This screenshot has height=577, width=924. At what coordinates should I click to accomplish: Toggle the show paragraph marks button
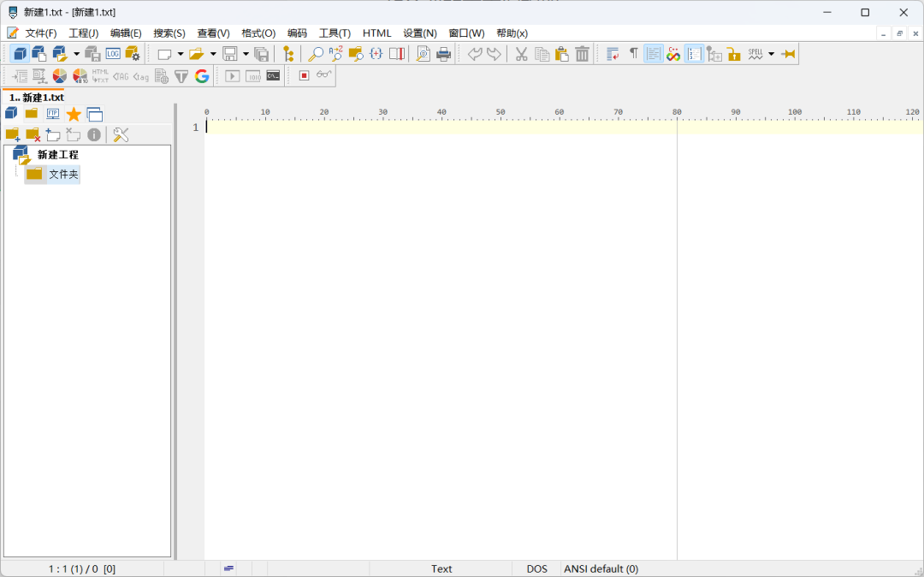(x=633, y=54)
